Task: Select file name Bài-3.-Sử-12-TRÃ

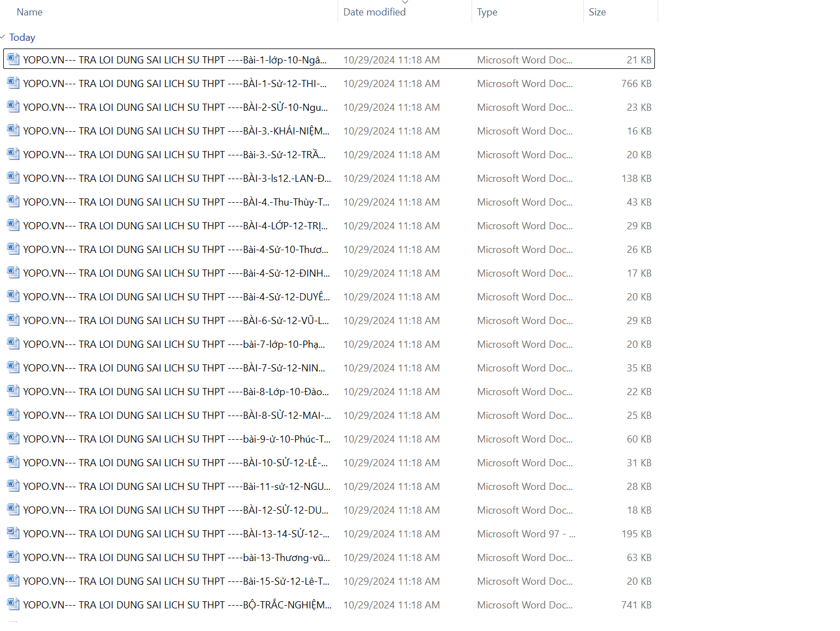Action: pyautogui.click(x=174, y=154)
